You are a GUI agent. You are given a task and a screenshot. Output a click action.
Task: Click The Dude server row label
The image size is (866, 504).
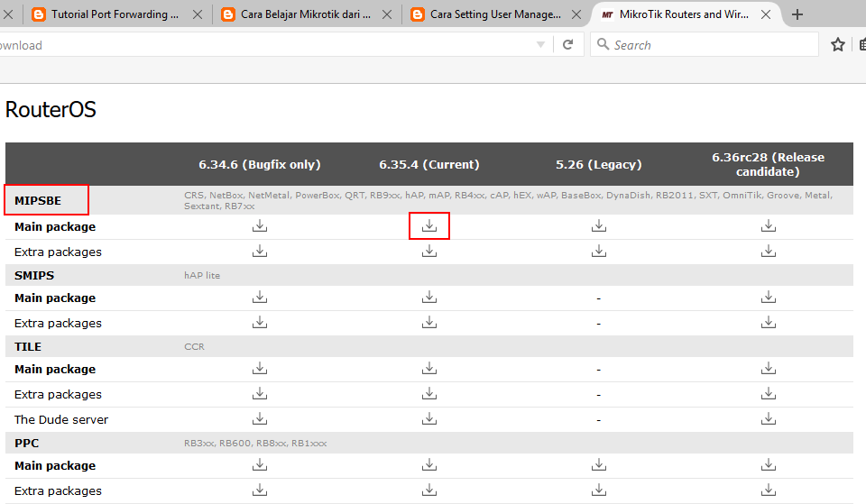61,419
